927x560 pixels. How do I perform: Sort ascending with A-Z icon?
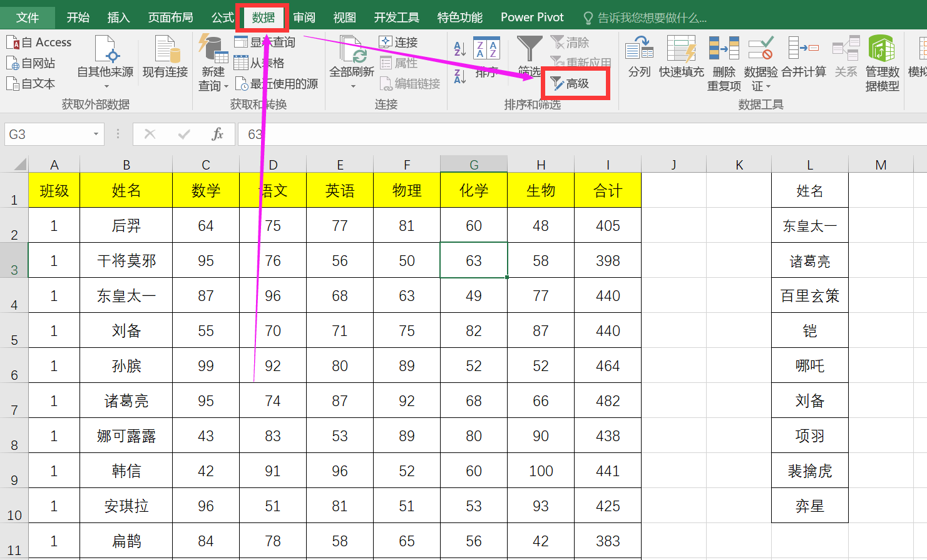pyautogui.click(x=460, y=49)
